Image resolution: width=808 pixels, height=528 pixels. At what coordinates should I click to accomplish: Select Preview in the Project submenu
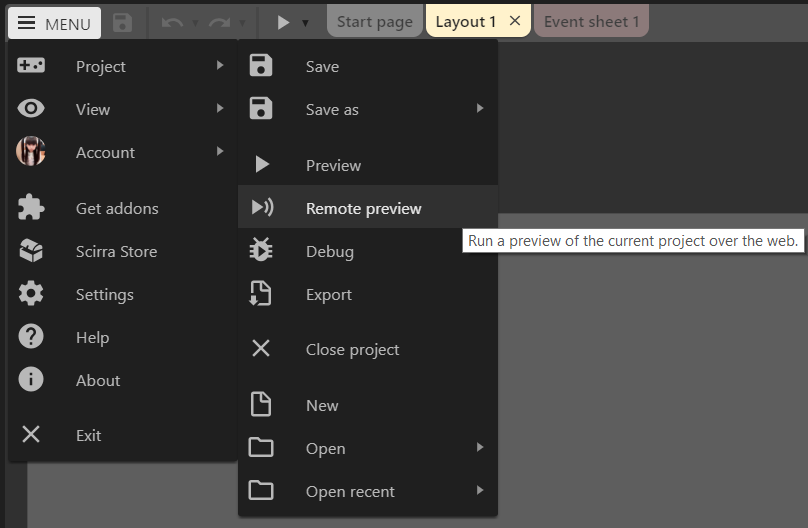[x=368, y=165]
